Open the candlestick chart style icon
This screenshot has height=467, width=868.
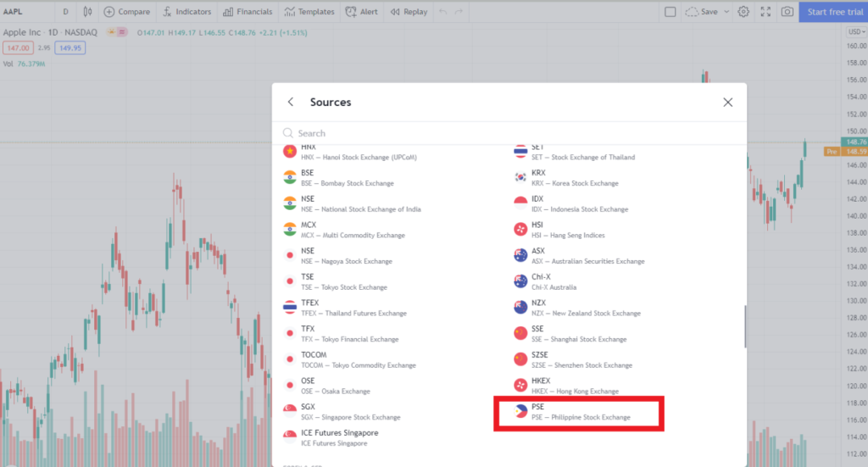[x=87, y=12]
